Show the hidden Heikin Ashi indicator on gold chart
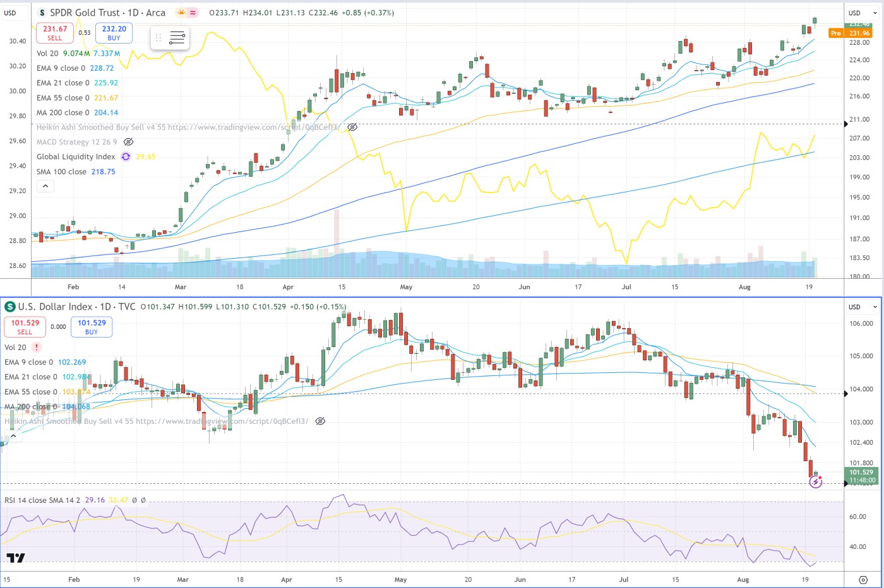The image size is (884, 588). click(352, 127)
